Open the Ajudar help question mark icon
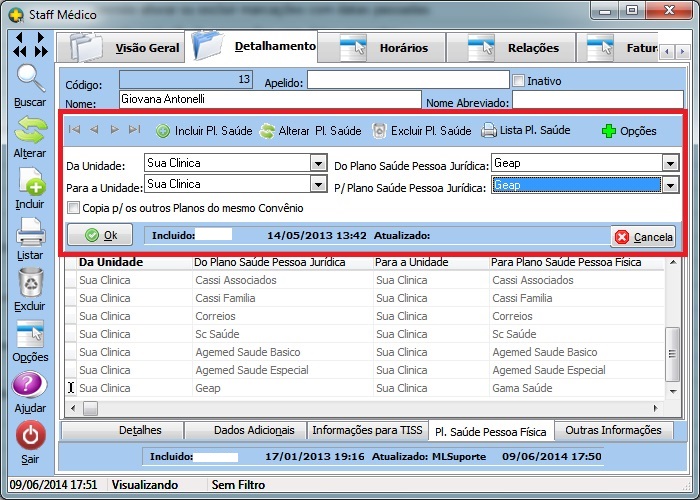Screen dimensions: 700x500 click(30, 385)
